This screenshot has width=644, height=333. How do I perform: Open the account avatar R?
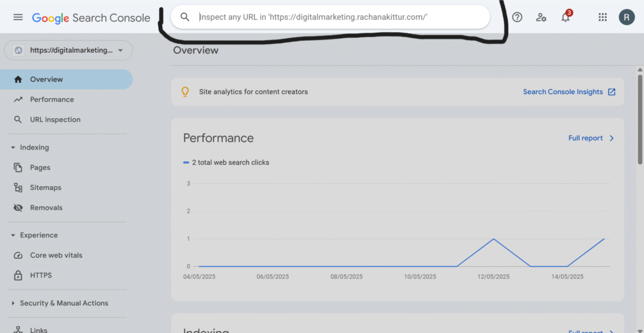pyautogui.click(x=626, y=17)
